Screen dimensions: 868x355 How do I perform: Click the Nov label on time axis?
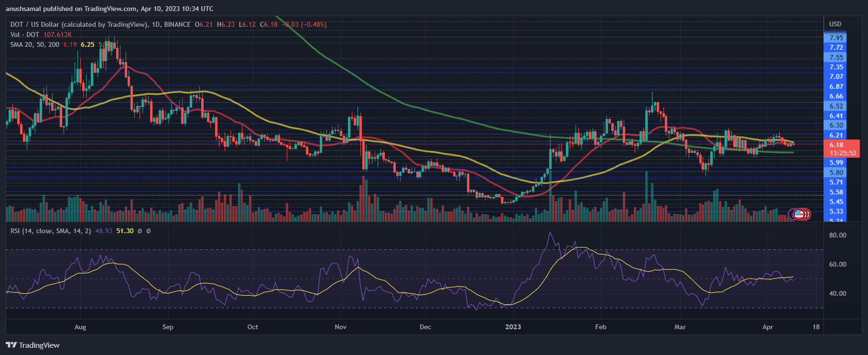pyautogui.click(x=340, y=327)
